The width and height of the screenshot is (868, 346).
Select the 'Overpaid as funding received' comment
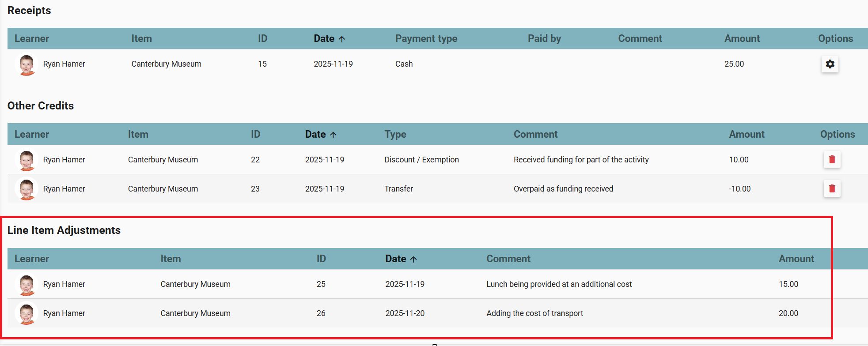coord(563,189)
